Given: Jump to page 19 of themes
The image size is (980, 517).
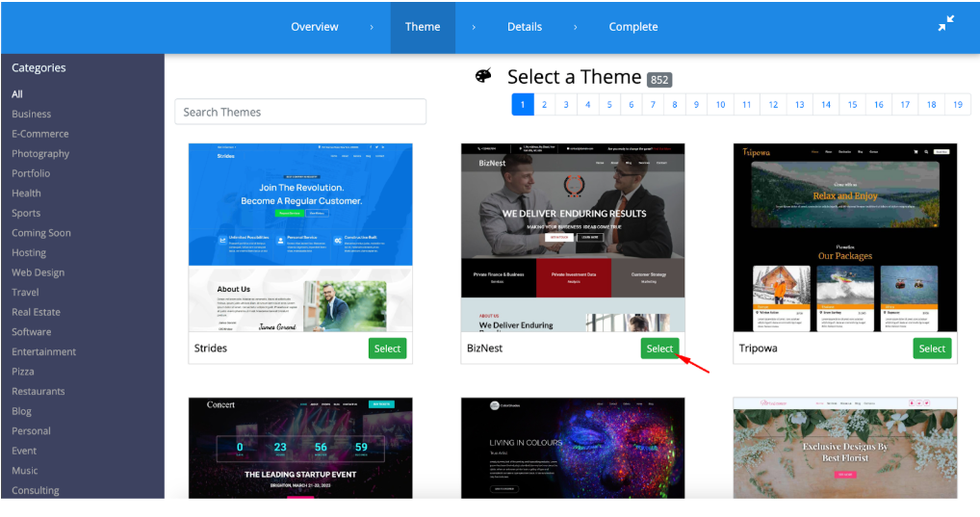Looking at the screenshot, I should [x=958, y=105].
